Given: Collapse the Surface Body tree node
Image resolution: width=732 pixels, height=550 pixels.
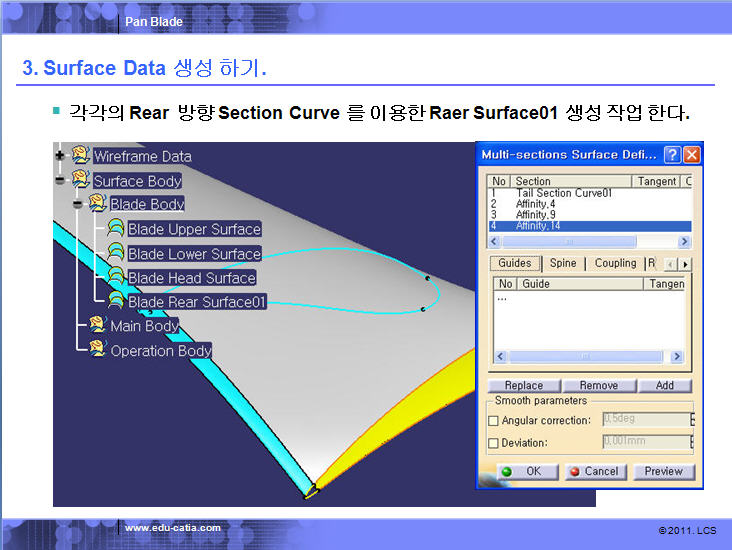Looking at the screenshot, I should (x=60, y=181).
